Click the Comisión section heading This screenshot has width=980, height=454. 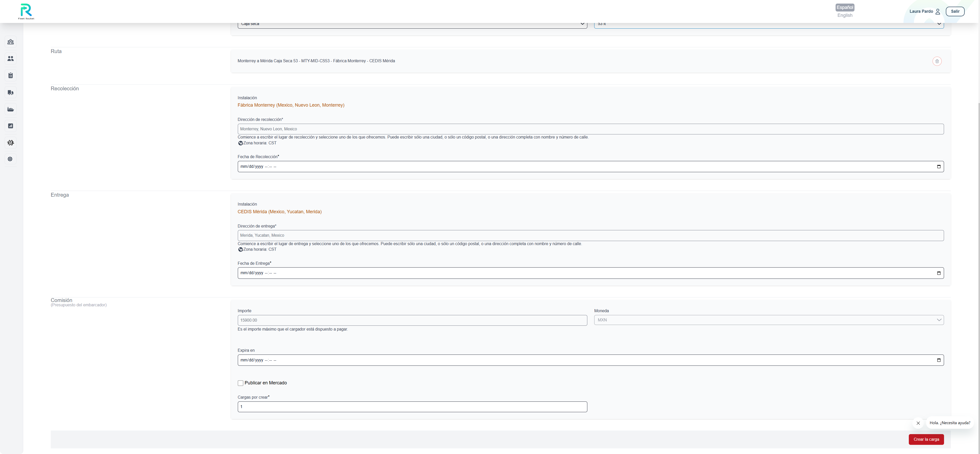(61, 300)
